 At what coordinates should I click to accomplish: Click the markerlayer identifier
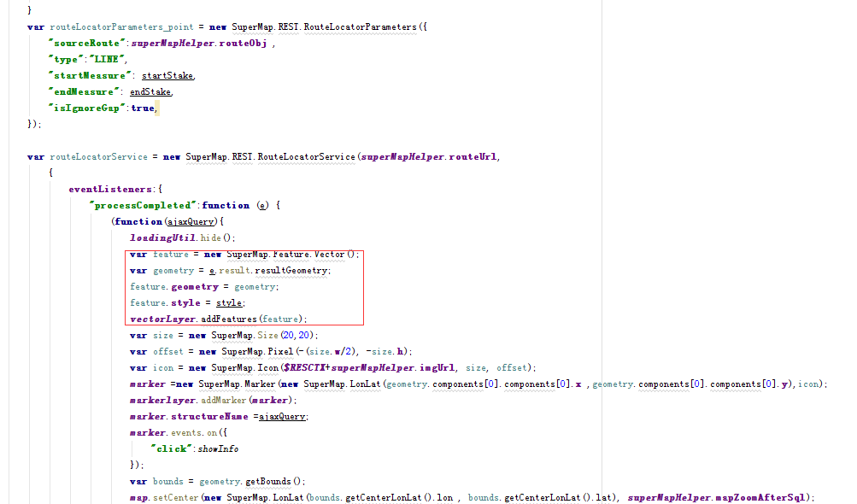(161, 400)
